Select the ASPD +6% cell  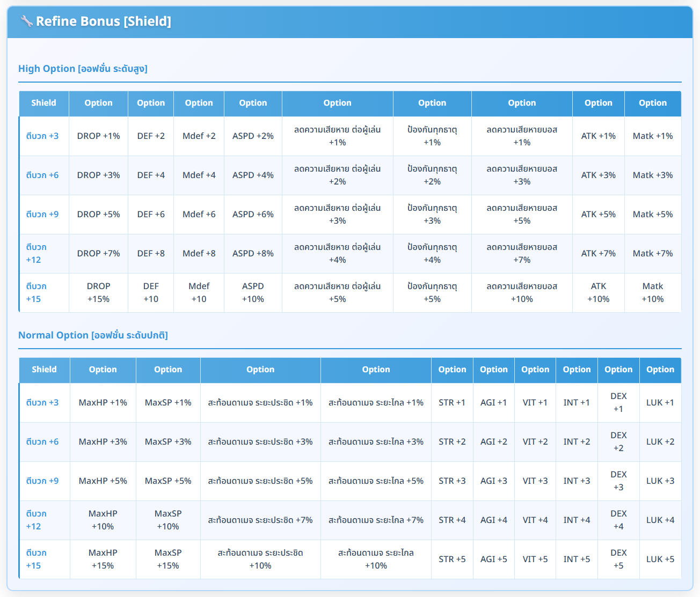[x=253, y=215]
